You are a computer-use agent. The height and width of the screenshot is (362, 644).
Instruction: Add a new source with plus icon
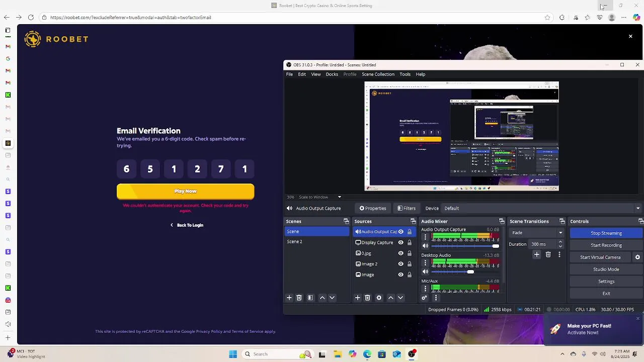358,298
